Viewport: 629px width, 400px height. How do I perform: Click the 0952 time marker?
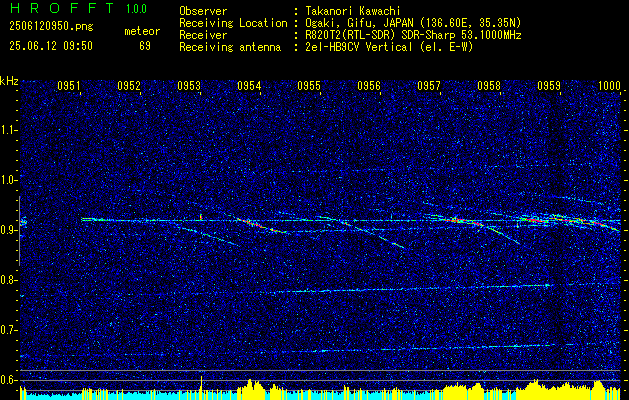tap(129, 86)
